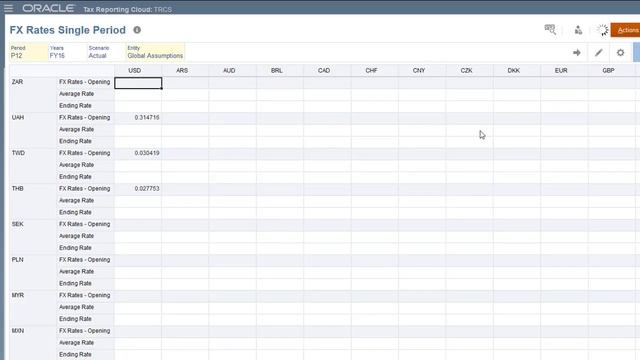Select UAH Ending Rate USD cell

pyautogui.click(x=138, y=141)
